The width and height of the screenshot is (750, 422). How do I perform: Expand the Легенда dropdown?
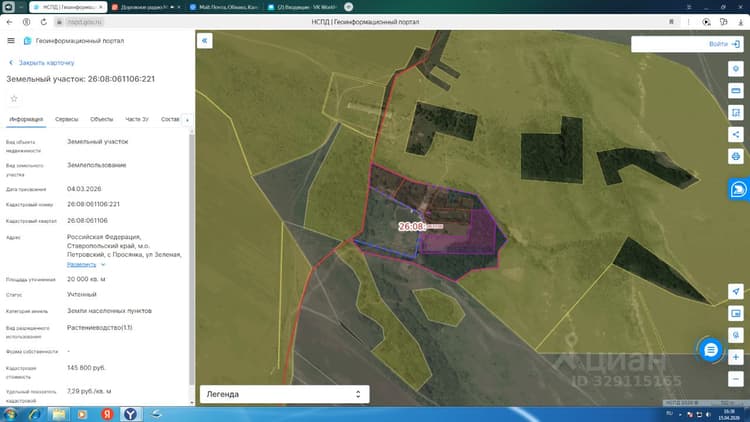click(x=285, y=394)
